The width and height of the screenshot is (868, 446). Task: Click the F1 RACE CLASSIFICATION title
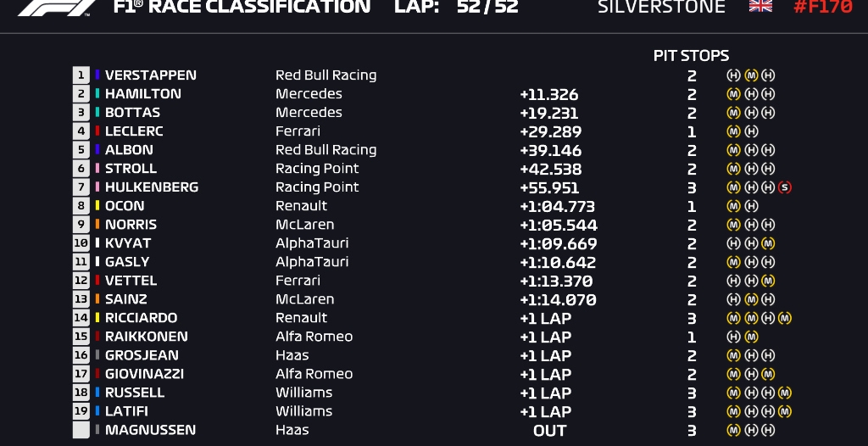tap(242, 7)
